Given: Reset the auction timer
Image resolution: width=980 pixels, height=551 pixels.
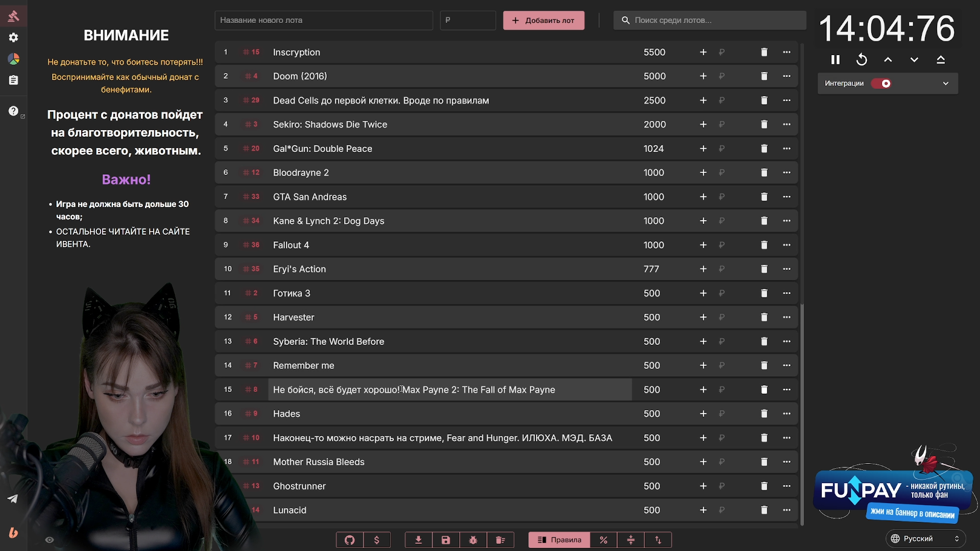Looking at the screenshot, I should [x=862, y=60].
